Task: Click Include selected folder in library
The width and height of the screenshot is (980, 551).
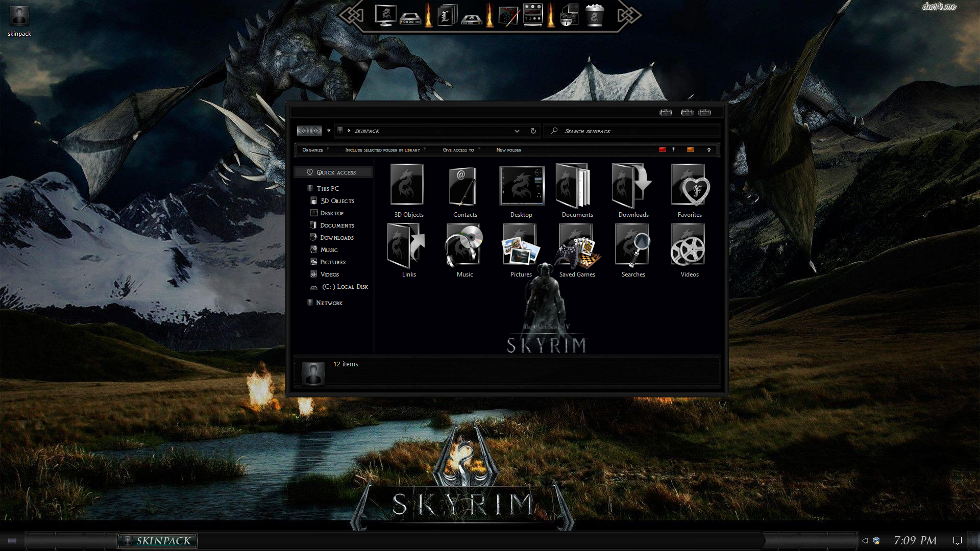Action: point(382,150)
